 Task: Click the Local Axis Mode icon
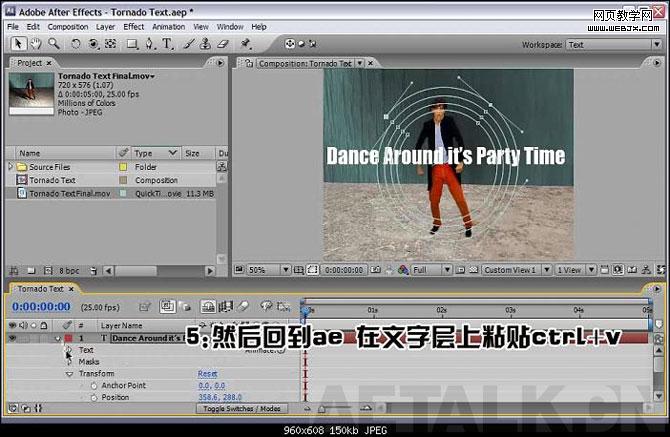[x=290, y=44]
